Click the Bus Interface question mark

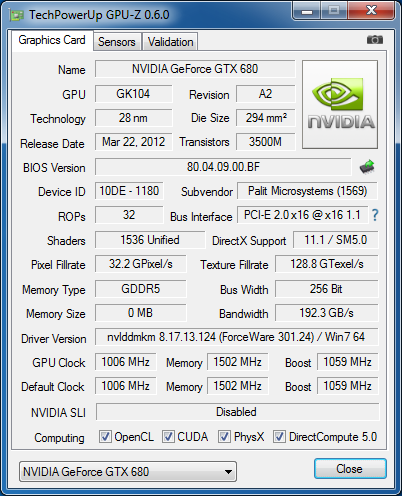[x=375, y=215]
